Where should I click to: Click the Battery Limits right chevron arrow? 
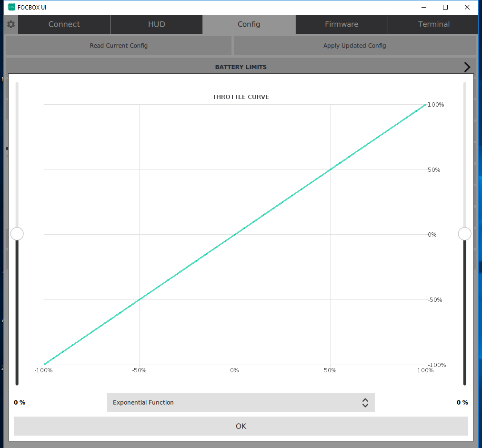tap(467, 67)
